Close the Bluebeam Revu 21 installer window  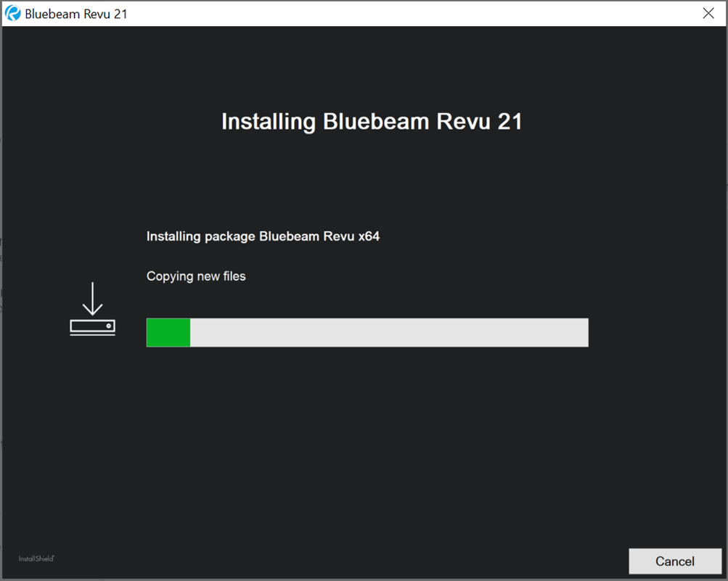click(x=708, y=14)
